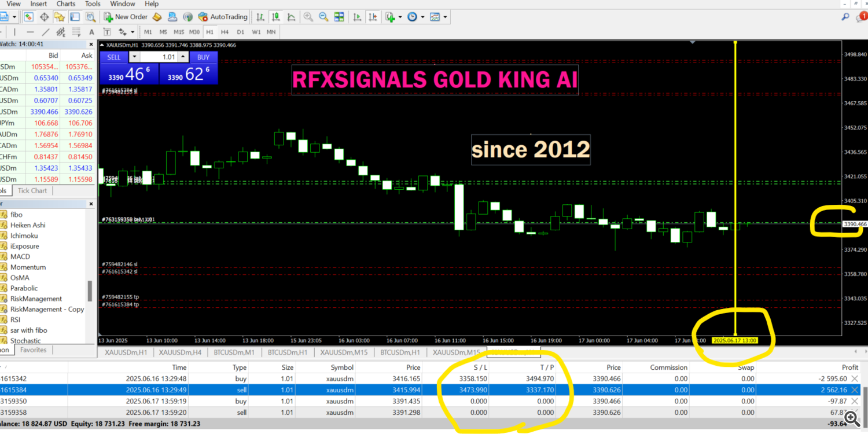Open the Tools menu

pyautogui.click(x=93, y=3)
